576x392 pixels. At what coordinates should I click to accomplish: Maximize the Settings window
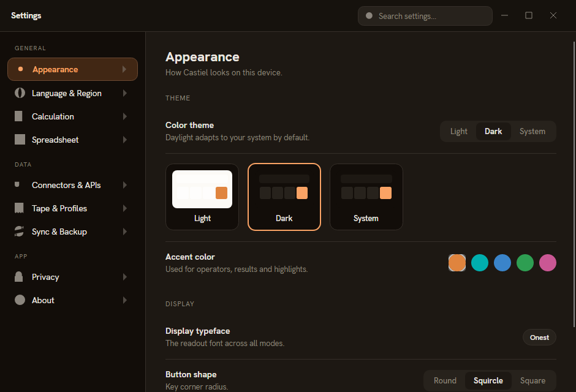[529, 15]
